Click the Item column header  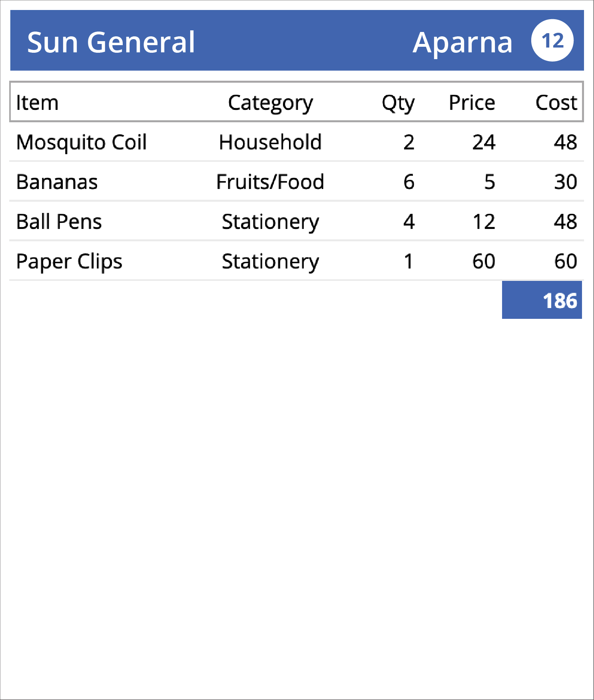(x=37, y=103)
